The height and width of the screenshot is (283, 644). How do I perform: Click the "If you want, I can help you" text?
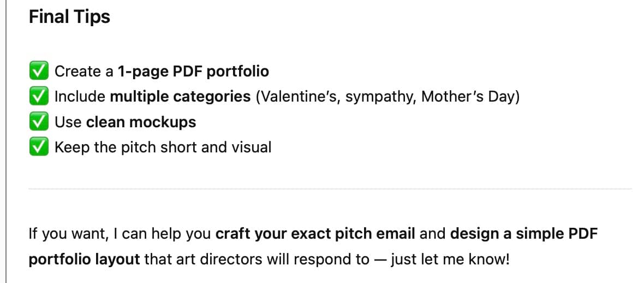click(x=120, y=234)
